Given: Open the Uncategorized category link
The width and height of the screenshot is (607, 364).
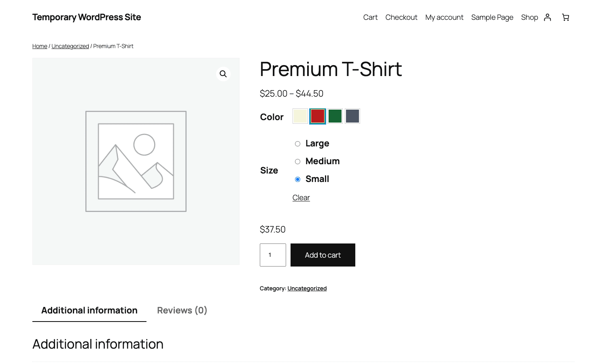Looking at the screenshot, I should [x=307, y=288].
